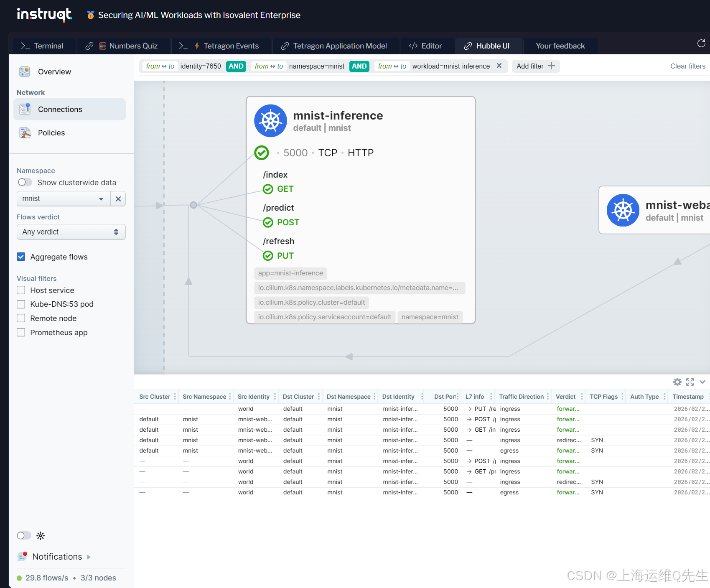710x588 pixels.
Task: Enable Host service visual filter
Action: pos(21,290)
